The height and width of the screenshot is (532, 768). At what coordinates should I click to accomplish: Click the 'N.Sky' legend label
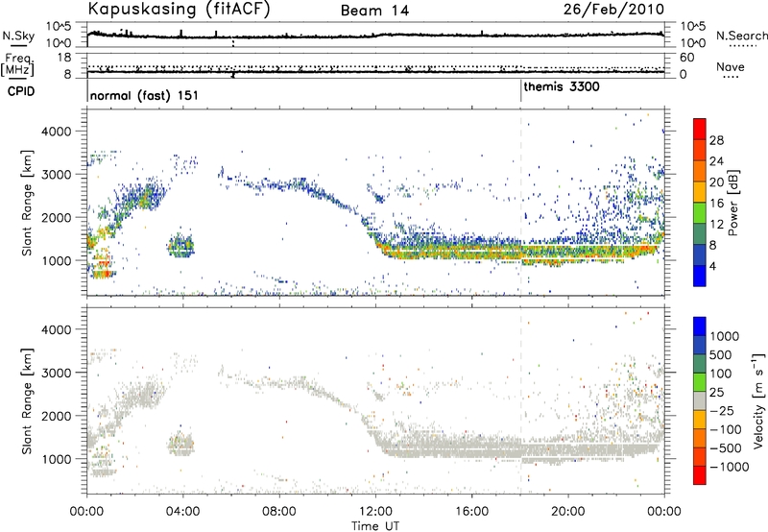point(18,36)
